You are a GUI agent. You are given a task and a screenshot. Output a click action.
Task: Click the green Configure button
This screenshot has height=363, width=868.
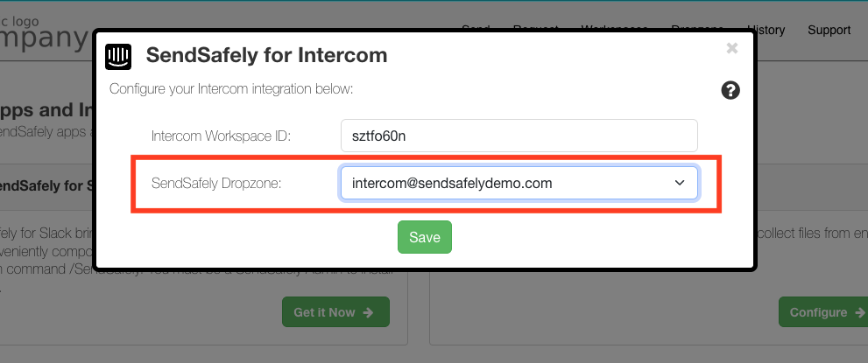pos(823,312)
